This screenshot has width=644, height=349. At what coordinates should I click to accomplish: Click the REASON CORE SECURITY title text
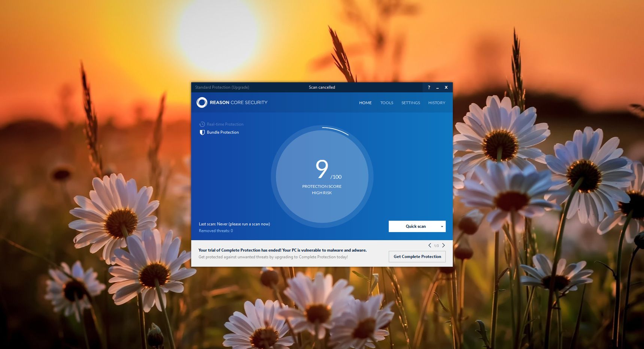click(239, 102)
